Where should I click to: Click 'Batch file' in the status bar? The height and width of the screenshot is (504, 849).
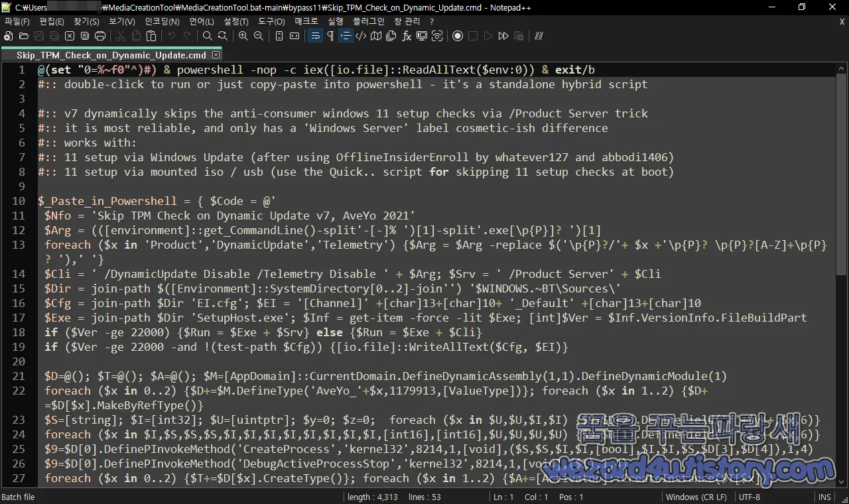tap(19, 497)
